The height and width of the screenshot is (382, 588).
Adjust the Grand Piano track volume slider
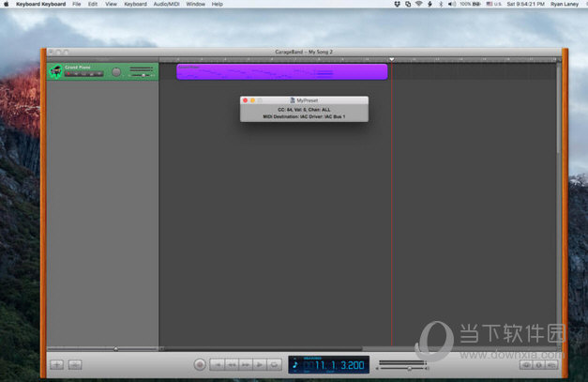pyautogui.click(x=142, y=75)
